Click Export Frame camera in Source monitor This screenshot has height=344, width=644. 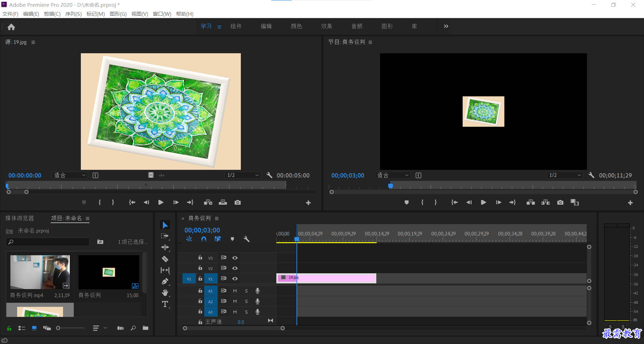237,202
